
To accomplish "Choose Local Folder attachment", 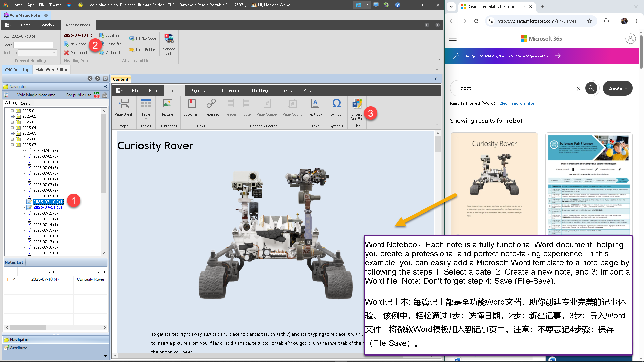I will click(142, 50).
